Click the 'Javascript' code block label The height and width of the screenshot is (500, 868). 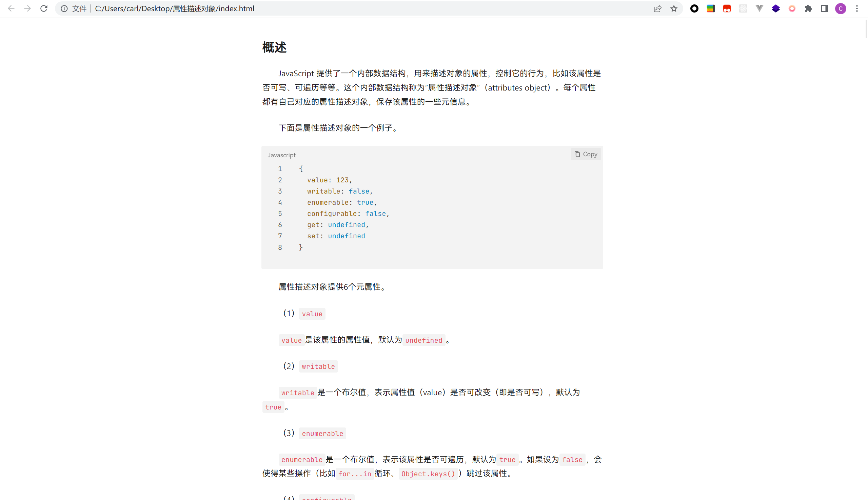click(282, 155)
